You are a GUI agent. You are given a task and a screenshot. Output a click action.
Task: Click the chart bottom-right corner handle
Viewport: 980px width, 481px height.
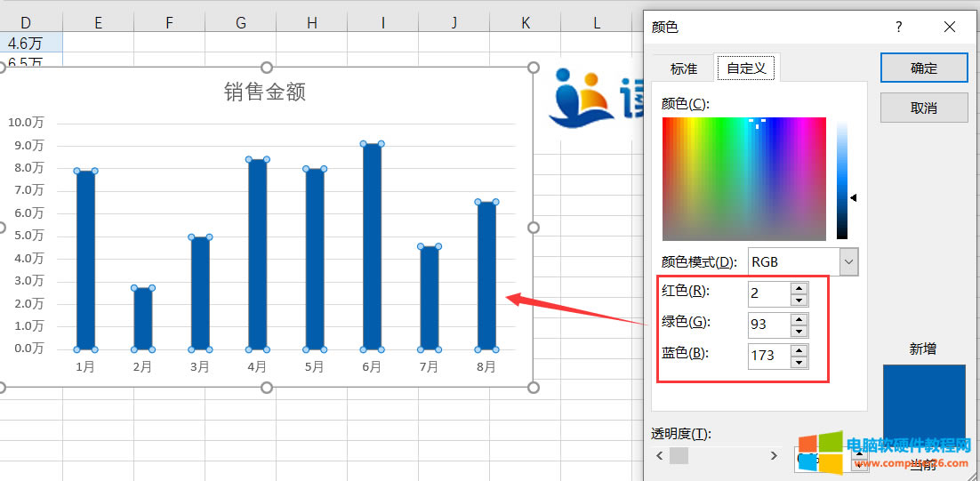[533, 388]
